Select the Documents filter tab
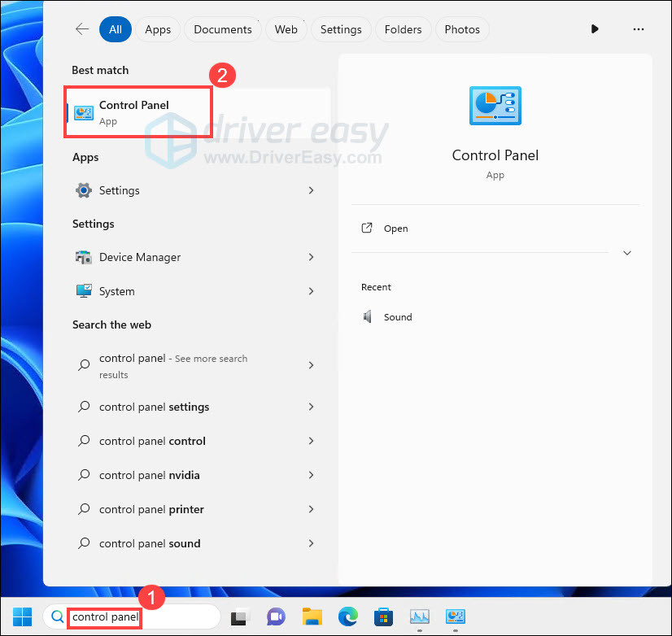 [x=222, y=29]
